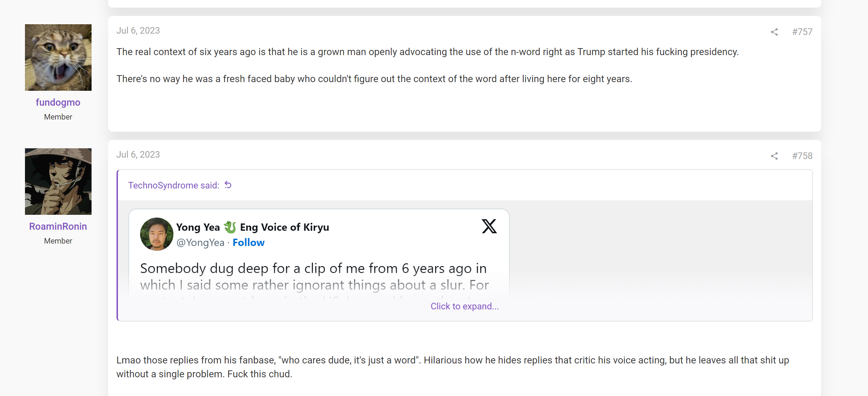Open the X logo in embedded tweet
868x396 pixels.
489,226
